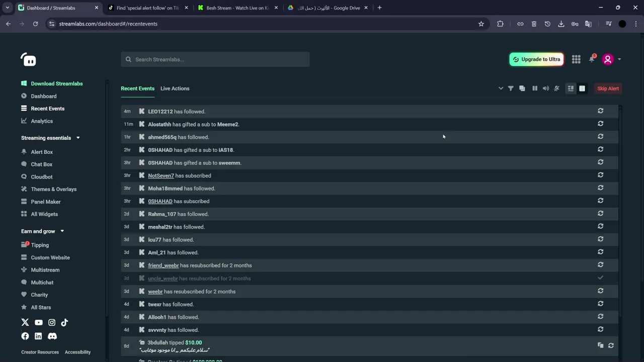
Task: Collapse the Streaming essentials section
Action: coord(78,138)
